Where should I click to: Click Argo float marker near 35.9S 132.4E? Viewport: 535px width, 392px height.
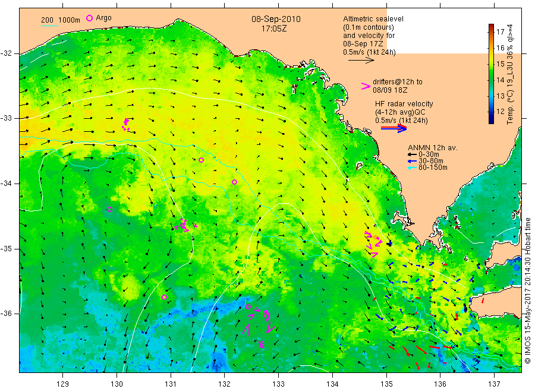[x=248, y=307]
